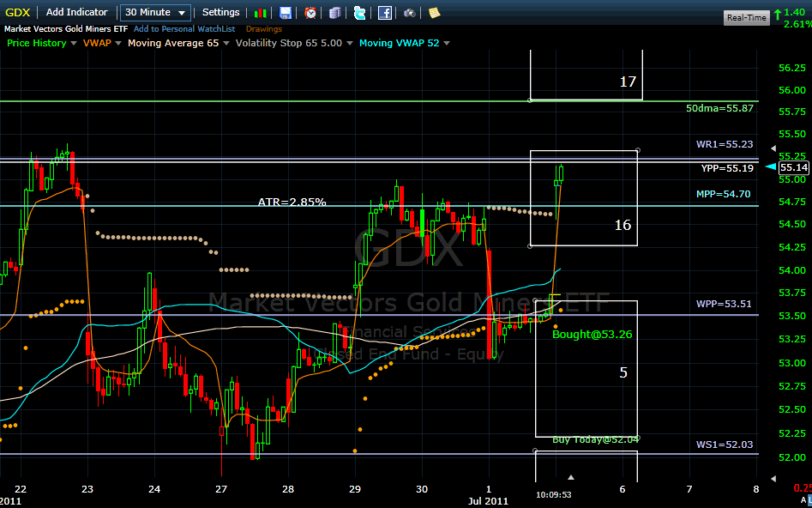Click Add to Personal WatchList link
Screen dimensions: 812x508
[184, 29]
